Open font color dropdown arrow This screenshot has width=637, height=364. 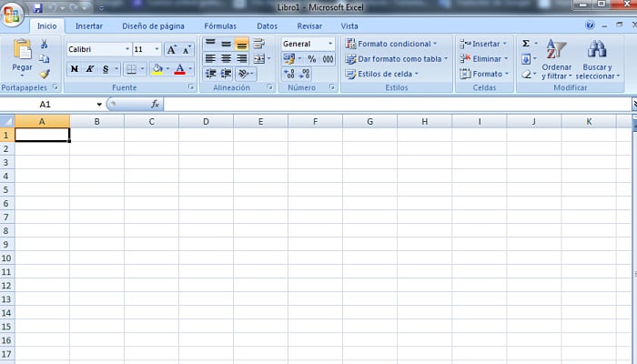190,69
